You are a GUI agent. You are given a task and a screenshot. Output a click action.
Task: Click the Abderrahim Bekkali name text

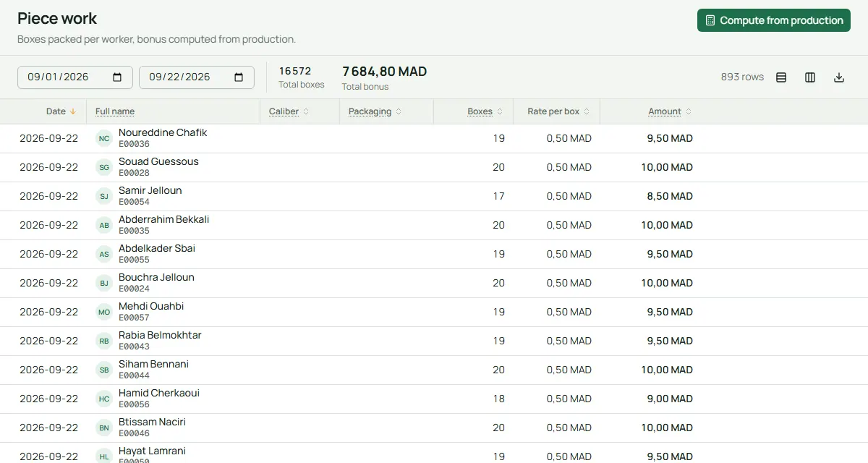coord(164,219)
